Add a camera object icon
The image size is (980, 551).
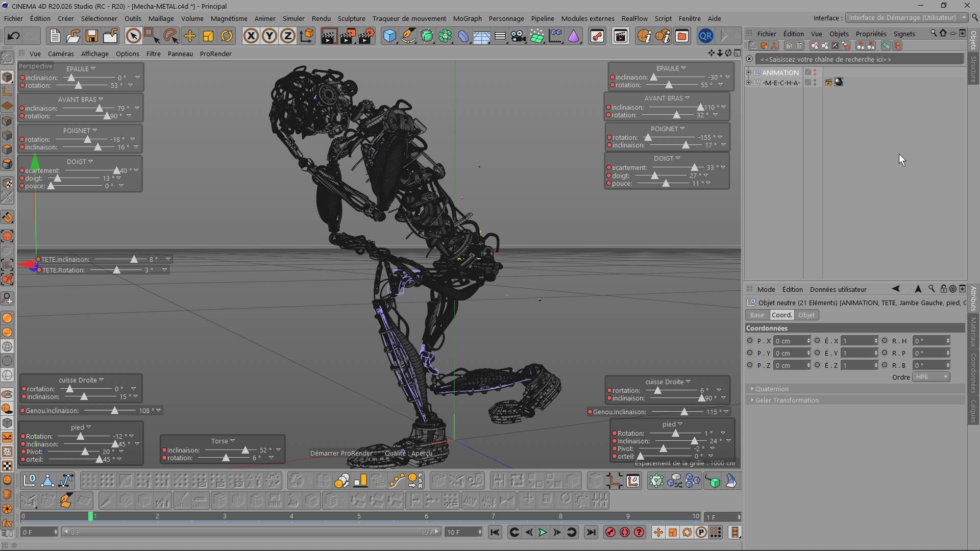point(518,36)
